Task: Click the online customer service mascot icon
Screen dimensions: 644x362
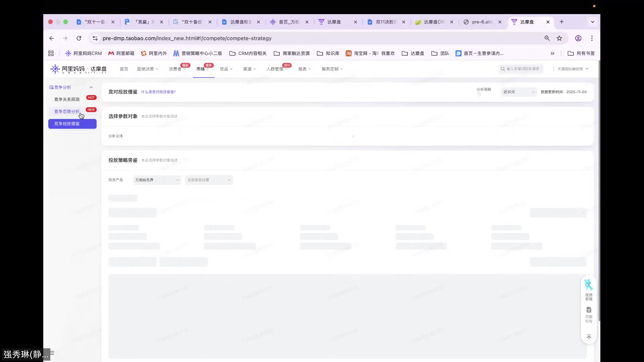Action: click(x=588, y=285)
